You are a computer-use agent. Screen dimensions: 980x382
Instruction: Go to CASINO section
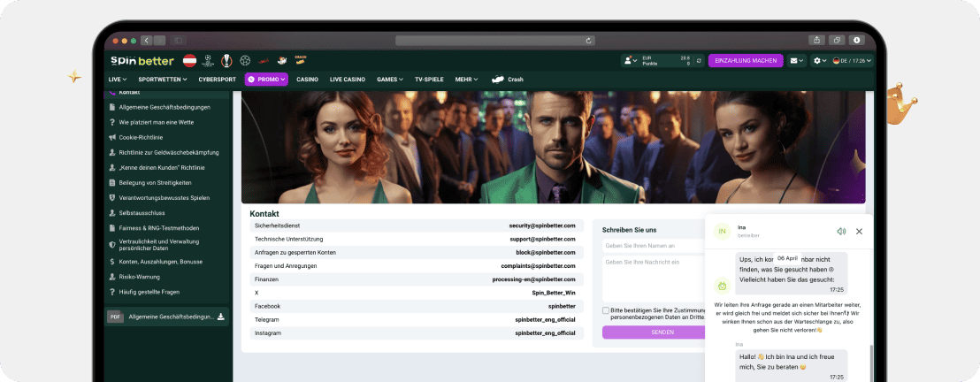308,80
